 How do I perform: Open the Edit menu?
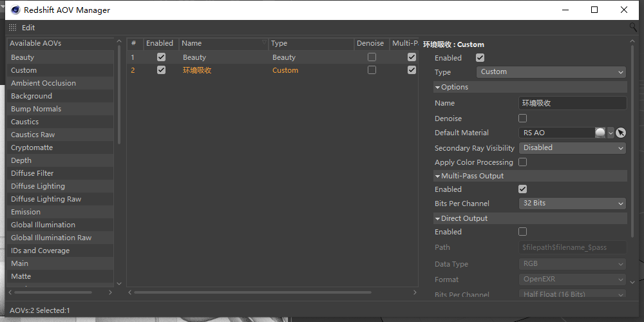[x=28, y=28]
